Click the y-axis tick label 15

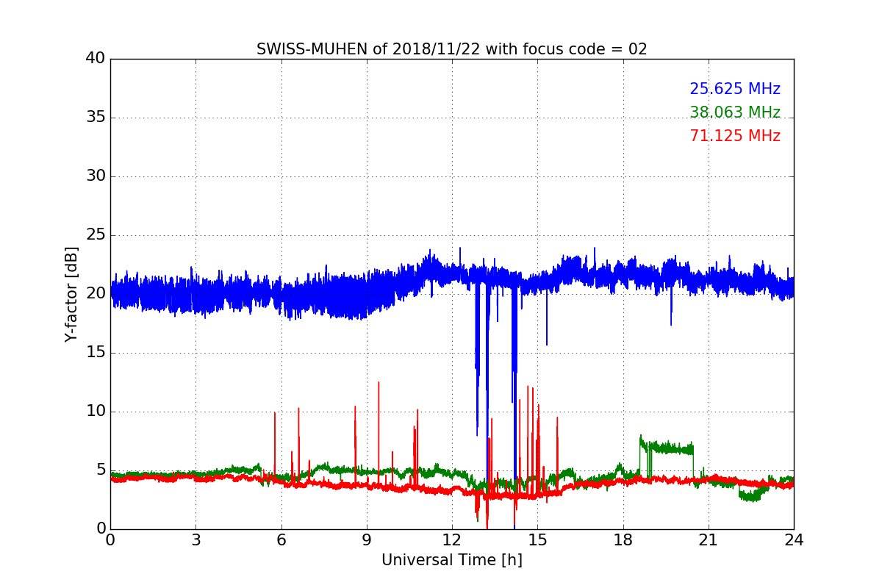(96, 353)
